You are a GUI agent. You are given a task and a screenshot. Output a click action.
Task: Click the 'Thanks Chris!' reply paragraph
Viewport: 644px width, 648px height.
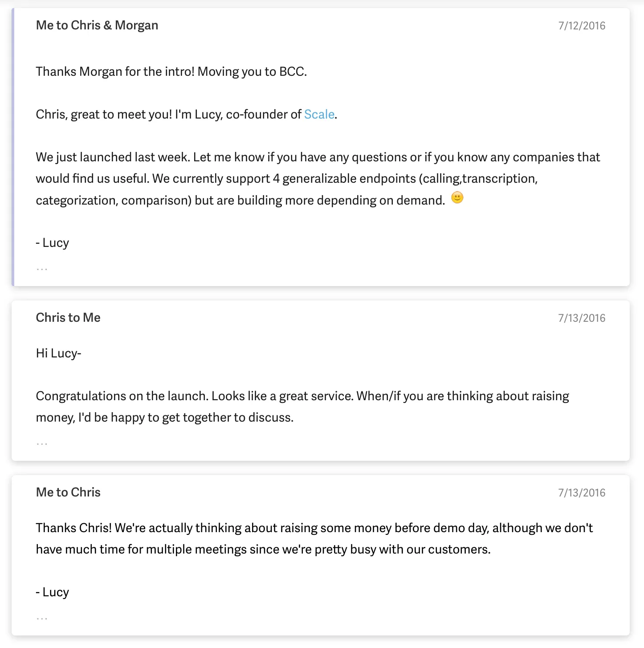(x=314, y=539)
